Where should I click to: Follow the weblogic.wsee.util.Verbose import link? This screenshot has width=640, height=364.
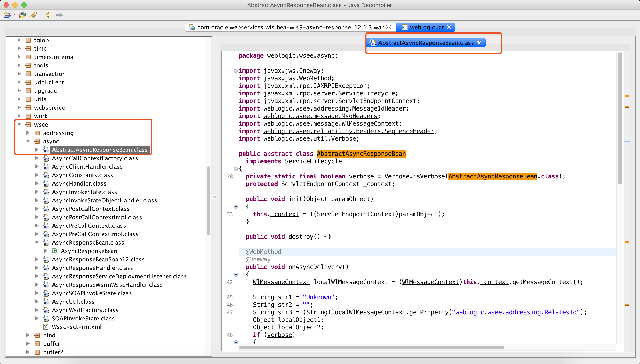309,139
